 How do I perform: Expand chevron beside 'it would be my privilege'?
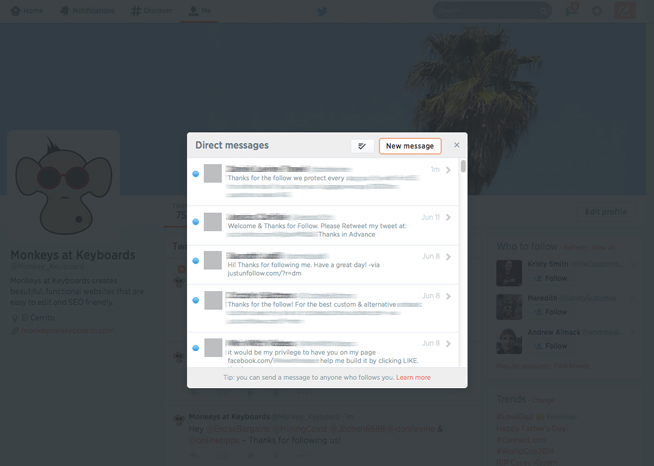(448, 344)
